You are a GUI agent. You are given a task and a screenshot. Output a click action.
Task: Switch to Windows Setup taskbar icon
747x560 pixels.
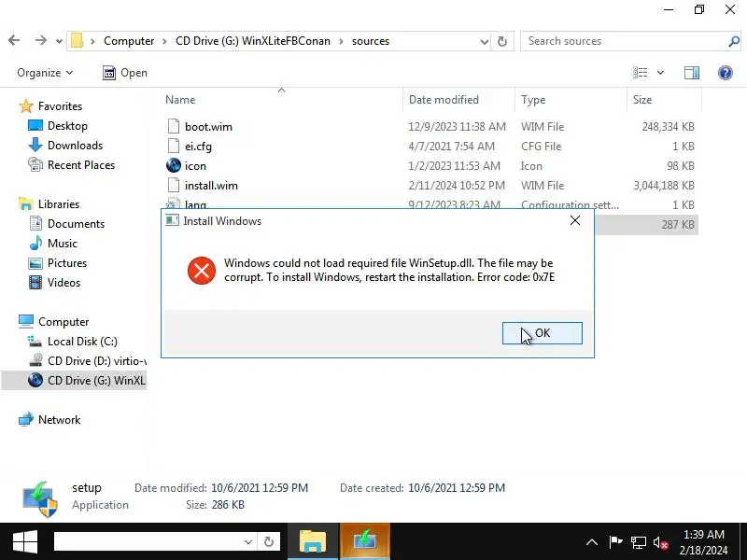tap(365, 541)
